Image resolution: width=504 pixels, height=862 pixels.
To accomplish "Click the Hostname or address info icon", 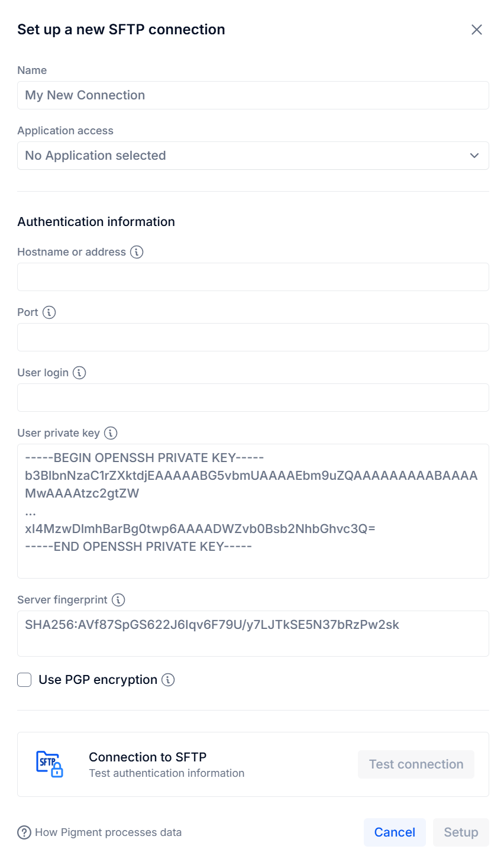I will [x=137, y=252].
